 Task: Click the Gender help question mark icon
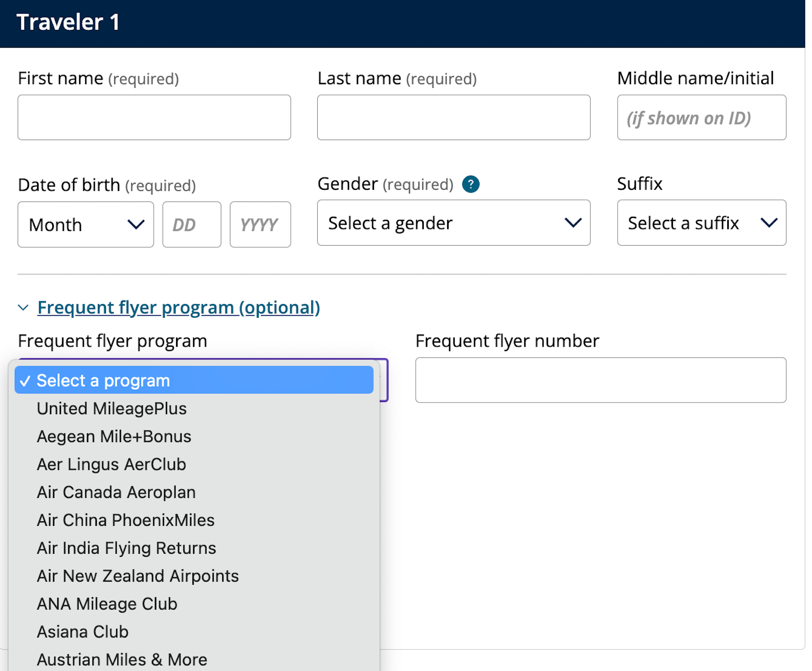pyautogui.click(x=470, y=184)
